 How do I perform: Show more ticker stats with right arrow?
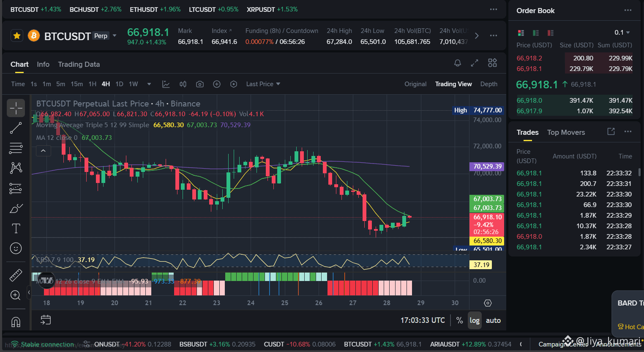[477, 36]
